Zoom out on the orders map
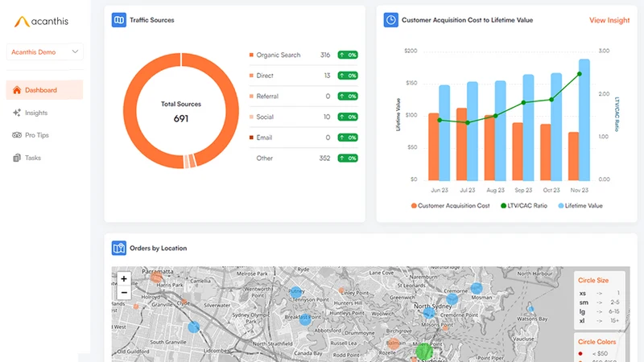 coord(124,293)
